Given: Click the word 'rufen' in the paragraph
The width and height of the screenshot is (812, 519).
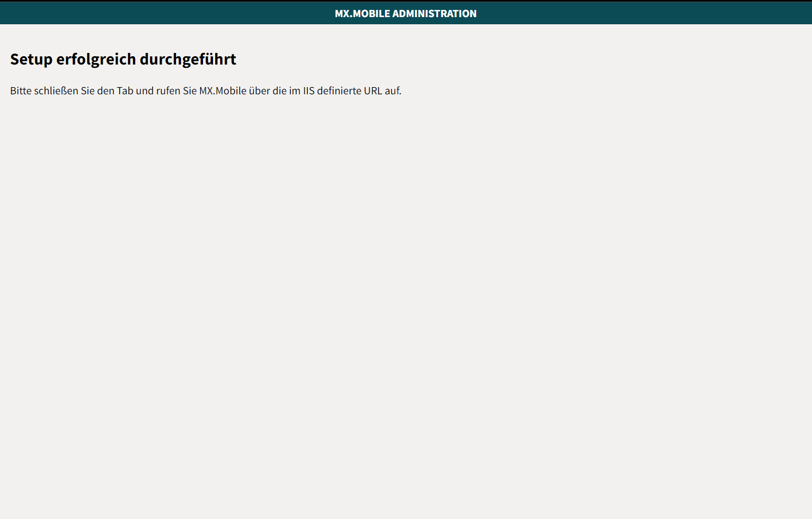Looking at the screenshot, I should (168, 91).
